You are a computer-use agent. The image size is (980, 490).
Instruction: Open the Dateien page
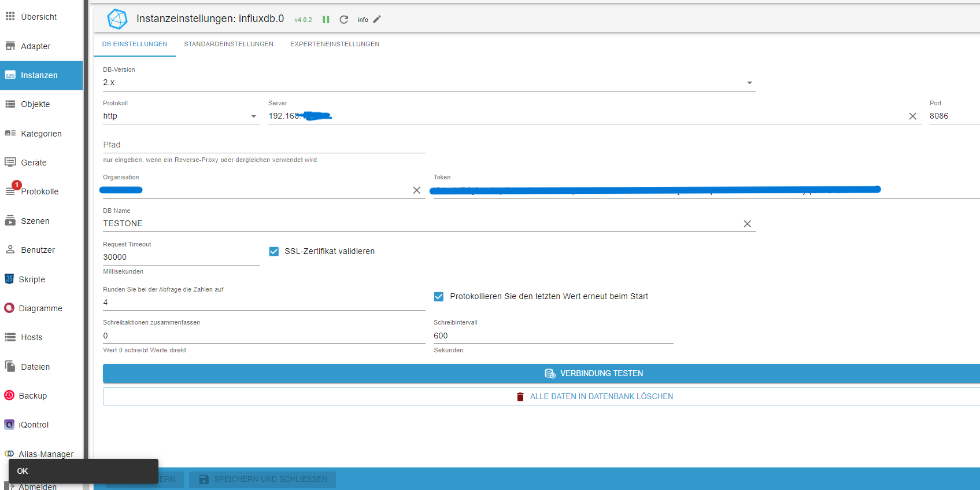(x=42, y=367)
